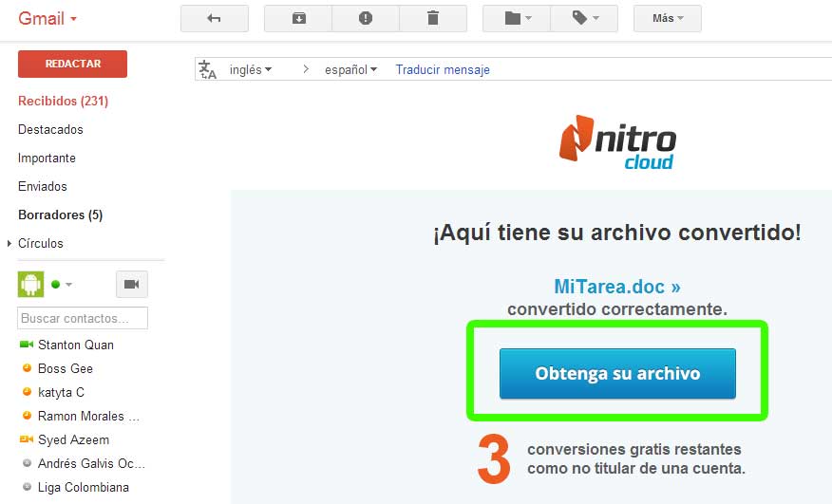832x504 pixels.
Task: Click the translate icon in the translation bar
Action: pos(207,69)
